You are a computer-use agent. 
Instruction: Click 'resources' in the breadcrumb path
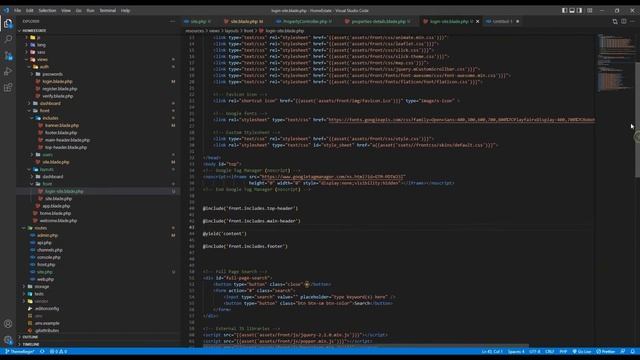[195, 31]
